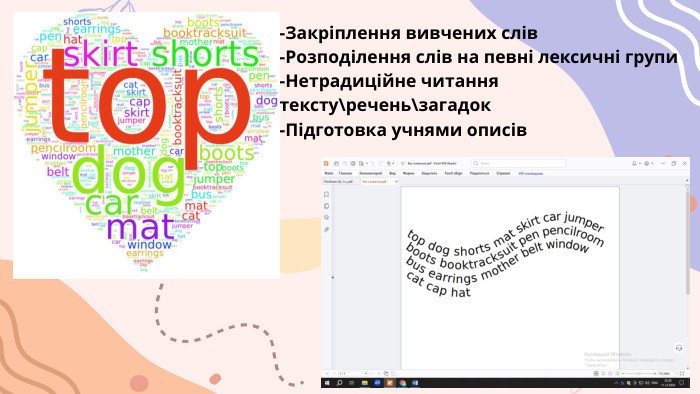
Task: Open the Справка menu
Action: coord(503,173)
